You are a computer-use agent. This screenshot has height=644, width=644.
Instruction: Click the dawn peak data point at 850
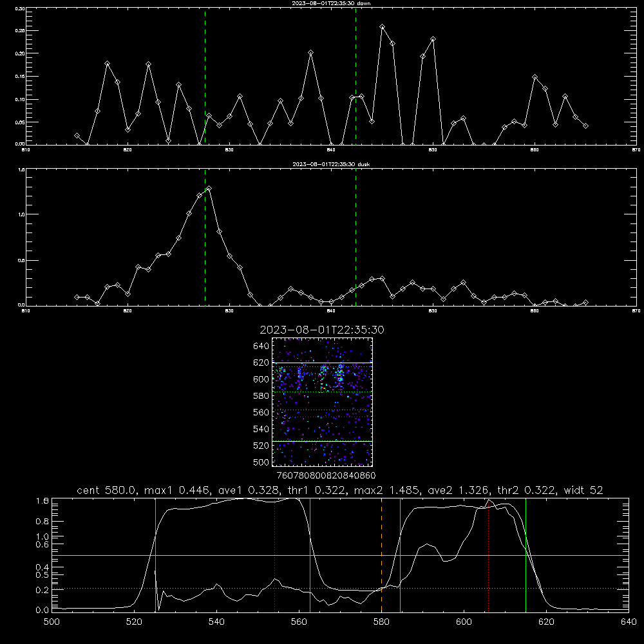pos(433,39)
